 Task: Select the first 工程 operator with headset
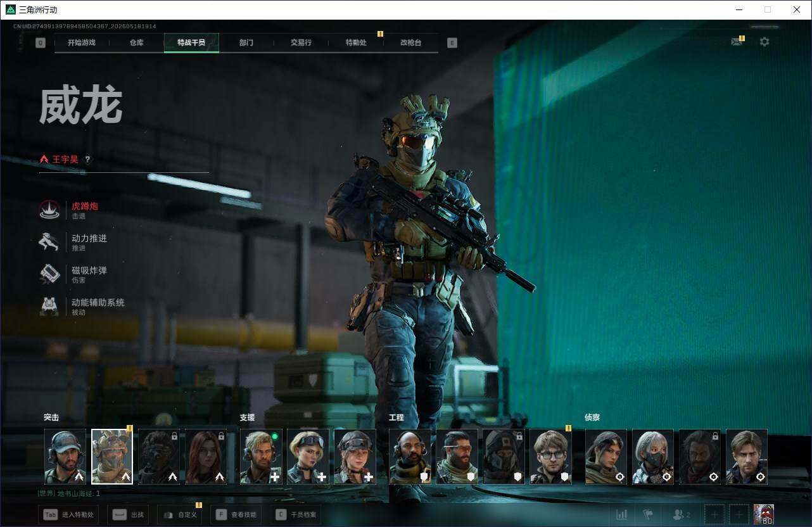pyautogui.click(x=410, y=457)
